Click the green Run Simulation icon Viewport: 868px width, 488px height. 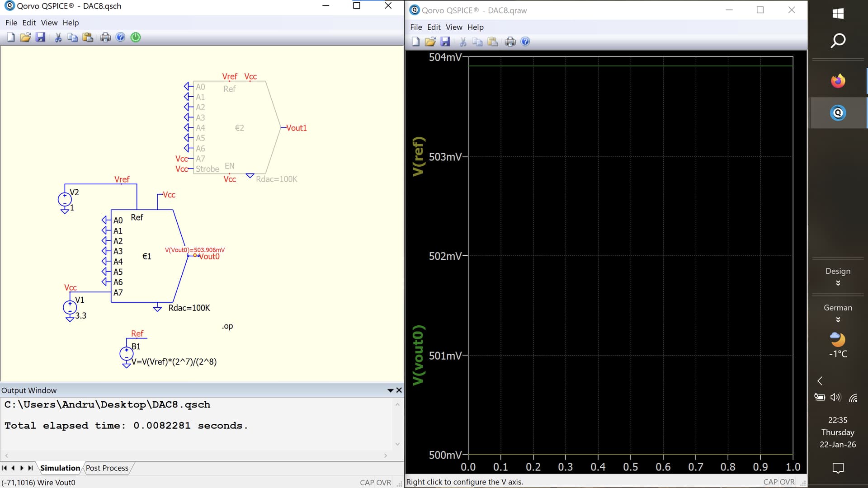pyautogui.click(x=136, y=38)
